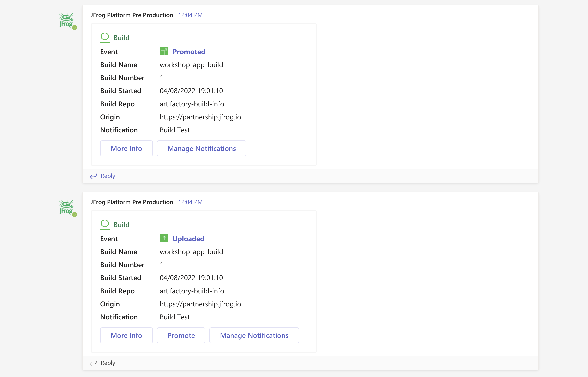Screen dimensions: 588x377
Task: Open Manage Notifications on Promoted build card
Action: pos(201,148)
